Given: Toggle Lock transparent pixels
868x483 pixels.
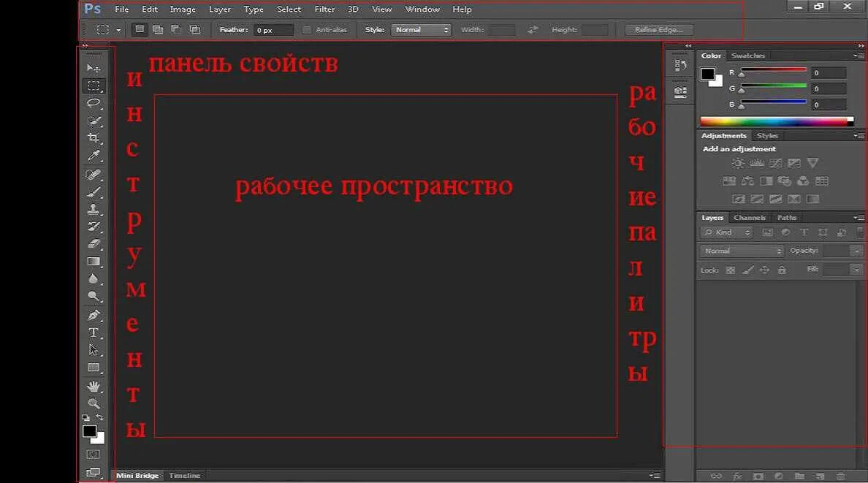Looking at the screenshot, I should pyautogui.click(x=731, y=270).
